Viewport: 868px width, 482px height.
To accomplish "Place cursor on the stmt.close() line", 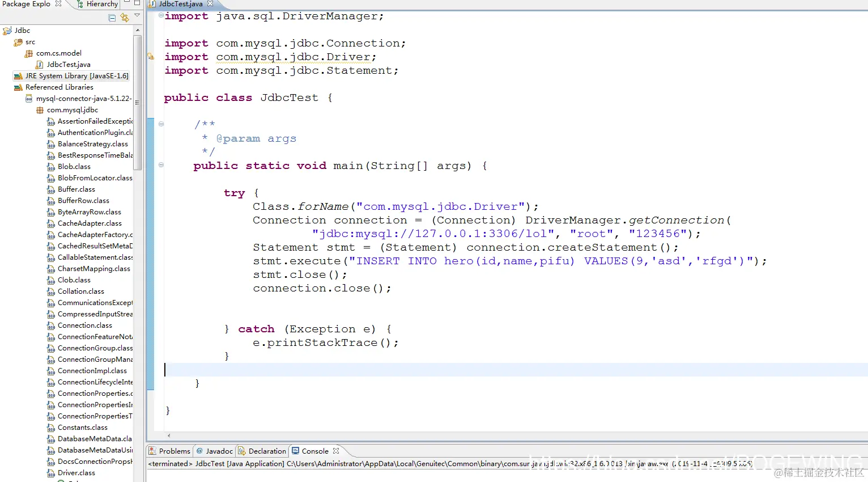I will click(300, 274).
